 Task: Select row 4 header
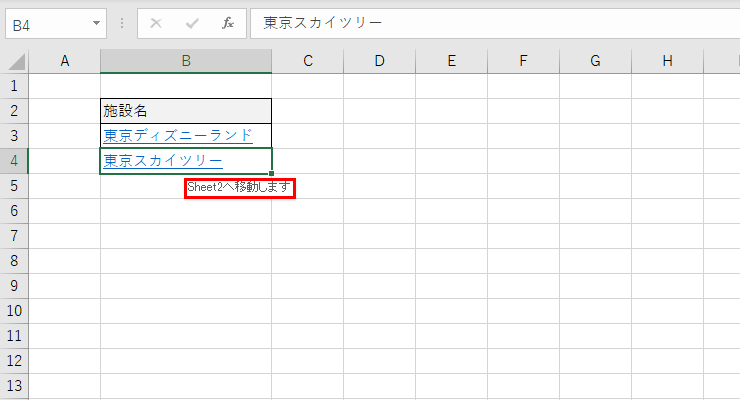[x=14, y=161]
